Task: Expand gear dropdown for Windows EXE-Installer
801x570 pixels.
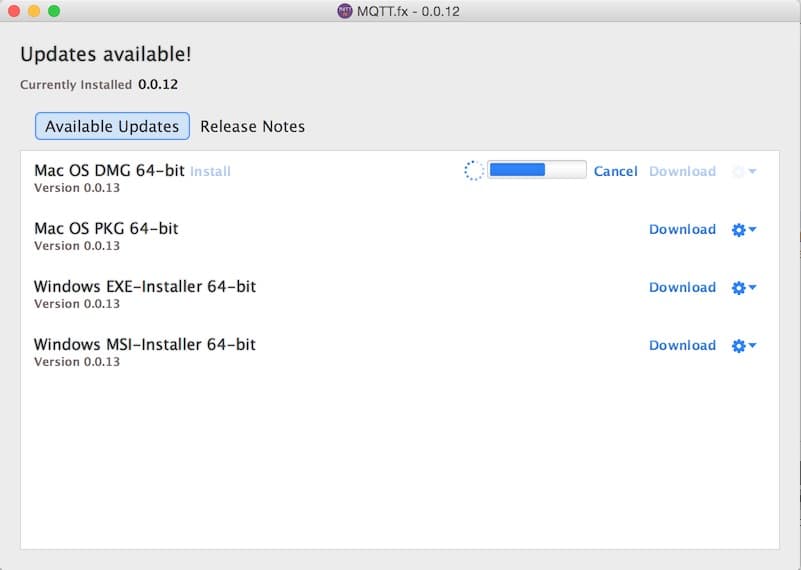Action: tap(743, 287)
